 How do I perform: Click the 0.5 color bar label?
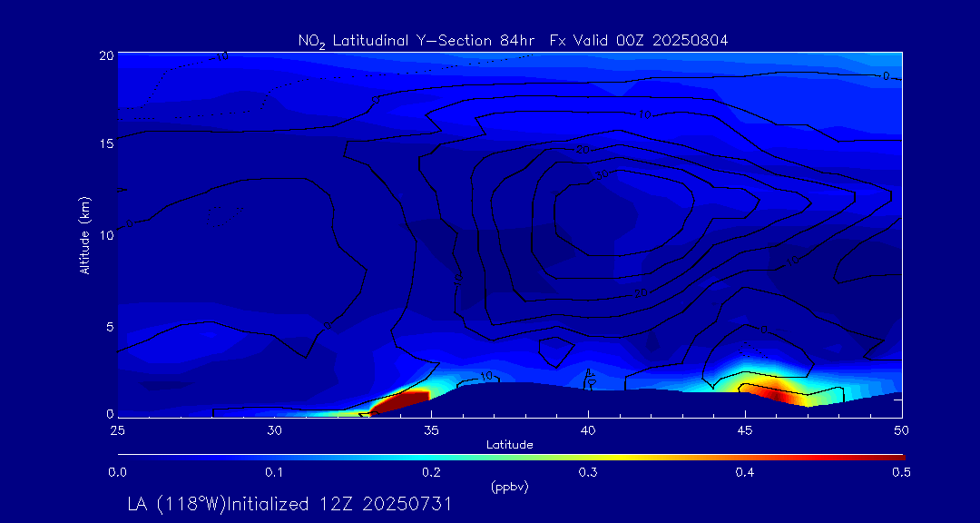902,473
